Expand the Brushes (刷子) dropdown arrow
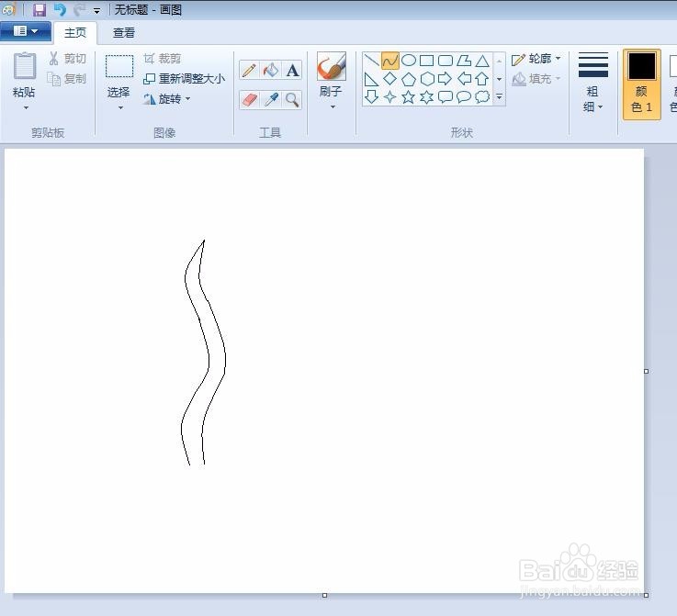This screenshot has width=677, height=616. click(x=333, y=106)
